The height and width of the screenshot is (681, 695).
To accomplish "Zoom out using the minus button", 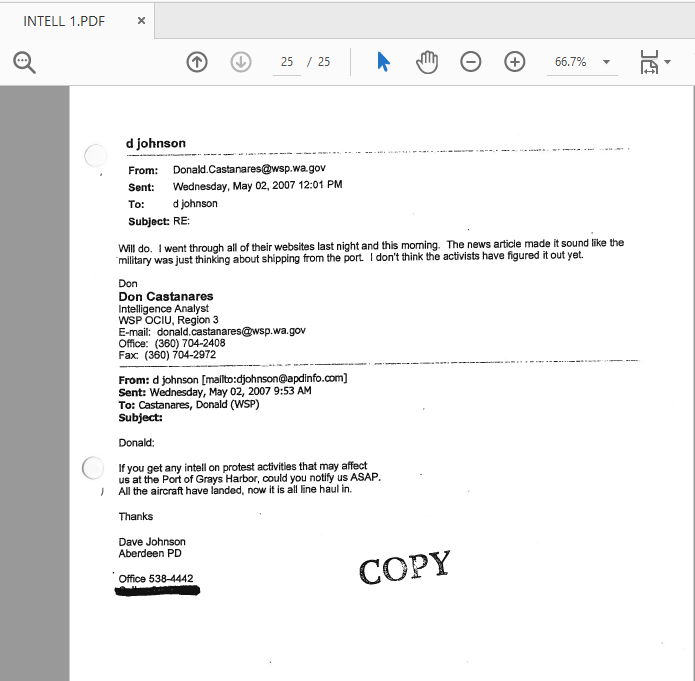I will [470, 62].
